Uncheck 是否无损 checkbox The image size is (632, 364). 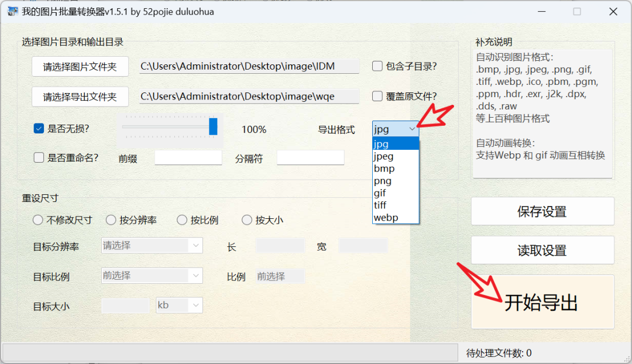coord(39,129)
